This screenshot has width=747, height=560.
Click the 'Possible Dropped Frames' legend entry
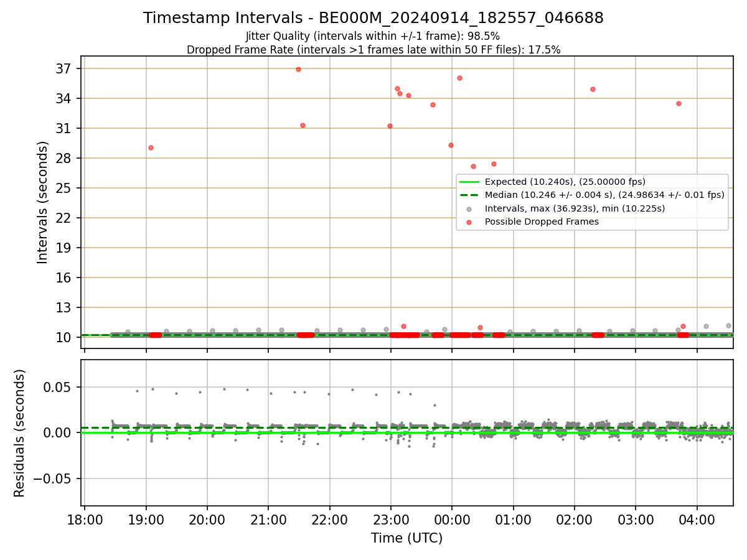(542, 222)
